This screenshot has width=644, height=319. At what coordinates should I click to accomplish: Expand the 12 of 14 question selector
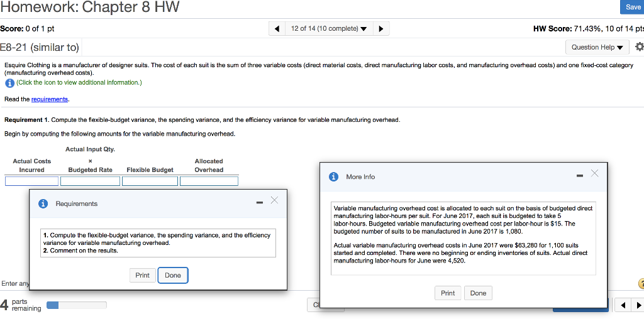330,29
